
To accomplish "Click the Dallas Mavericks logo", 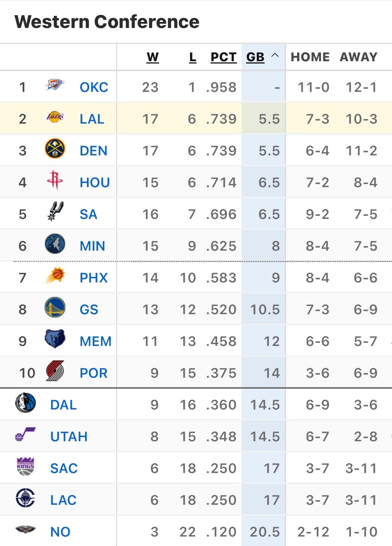I will tap(25, 403).
